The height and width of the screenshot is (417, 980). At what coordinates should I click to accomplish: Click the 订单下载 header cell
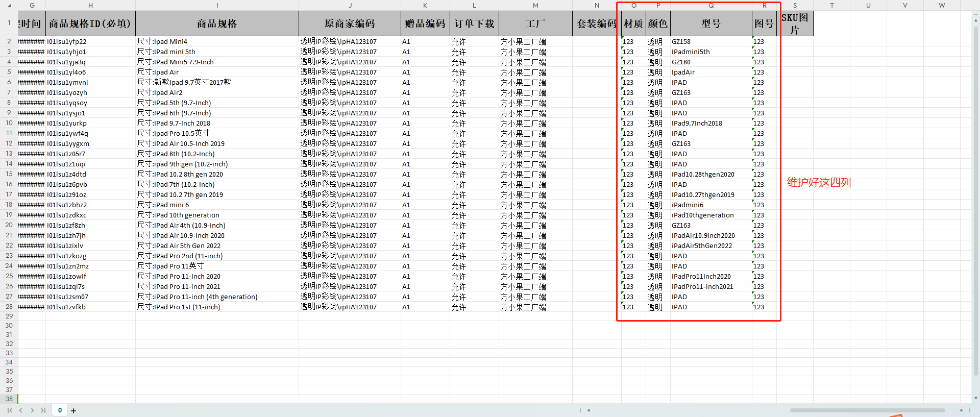pyautogui.click(x=474, y=23)
